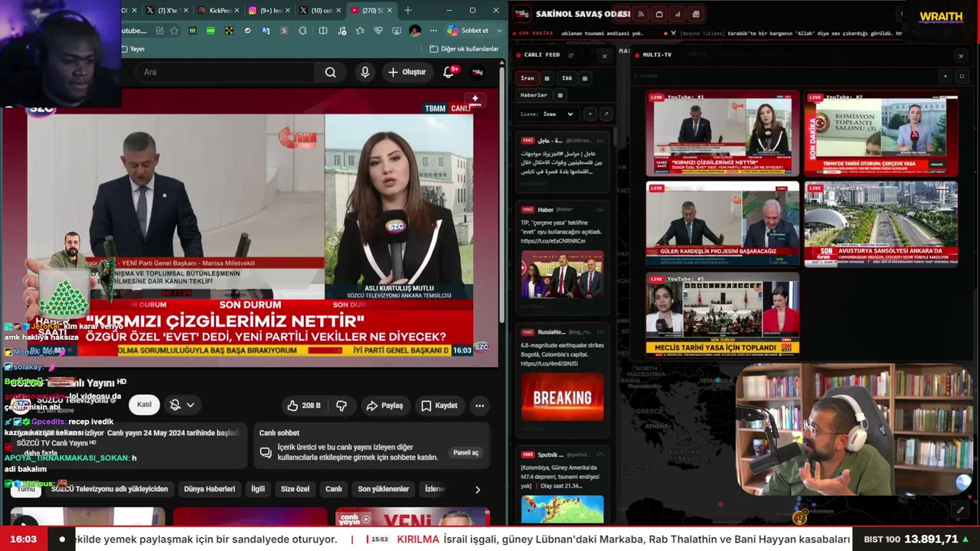Screen dimensions: 980x551
Task: Add a new source to Multi-TV
Action: pyautogui.click(x=946, y=77)
